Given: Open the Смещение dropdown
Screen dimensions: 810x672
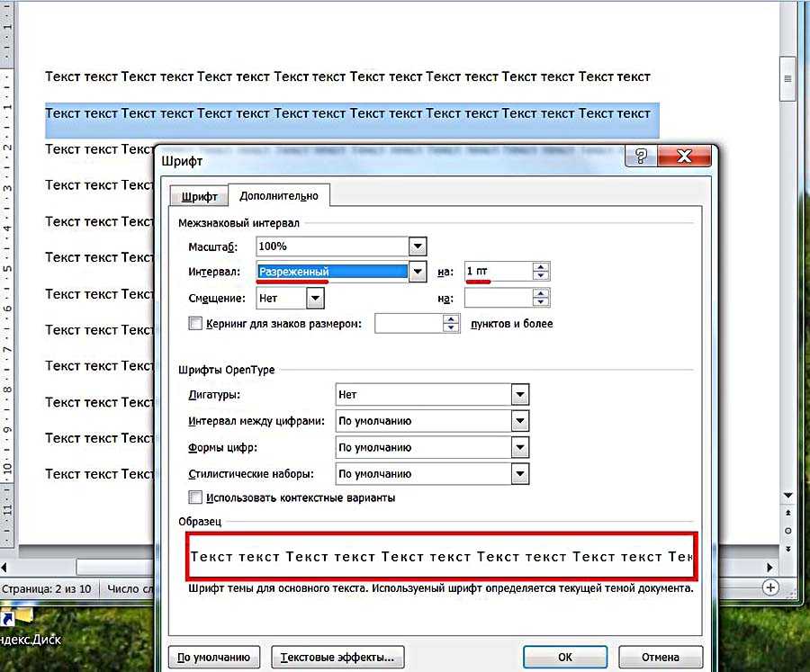Looking at the screenshot, I should (x=315, y=298).
